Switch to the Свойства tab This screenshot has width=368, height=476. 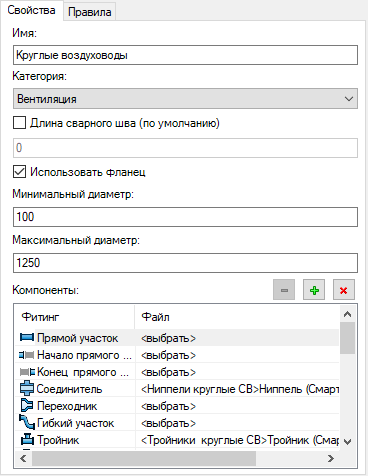click(x=32, y=10)
